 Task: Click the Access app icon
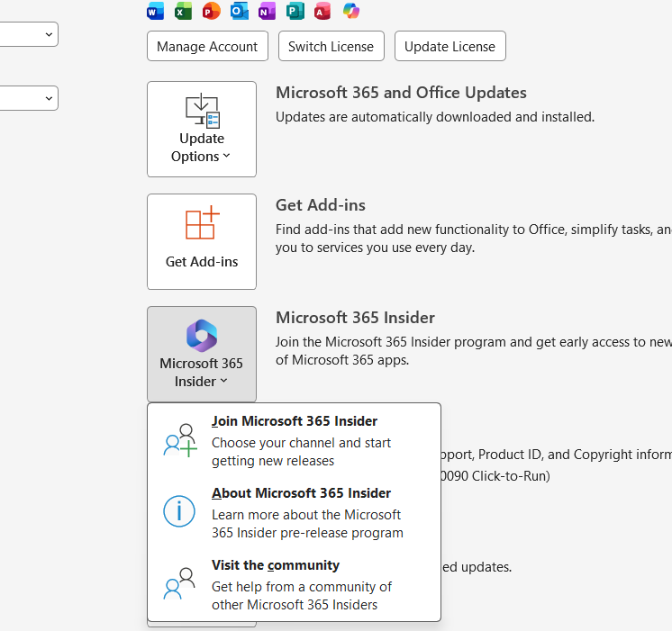[x=322, y=11]
